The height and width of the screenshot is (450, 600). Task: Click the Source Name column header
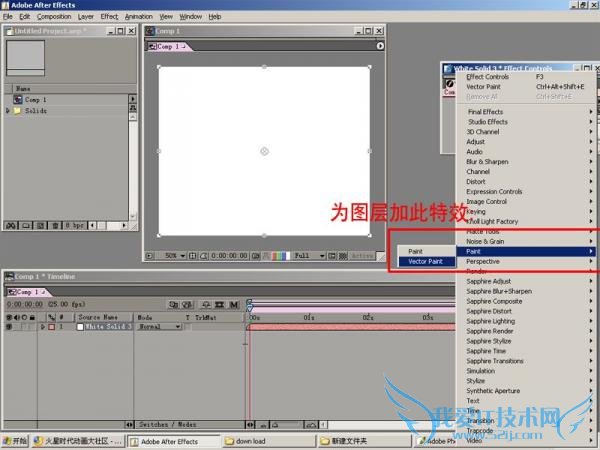[98, 317]
